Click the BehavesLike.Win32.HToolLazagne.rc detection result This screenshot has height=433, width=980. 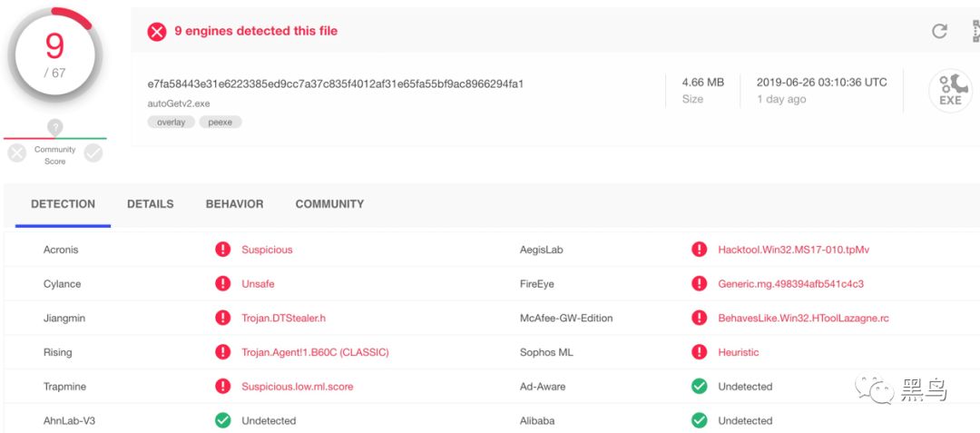click(803, 318)
